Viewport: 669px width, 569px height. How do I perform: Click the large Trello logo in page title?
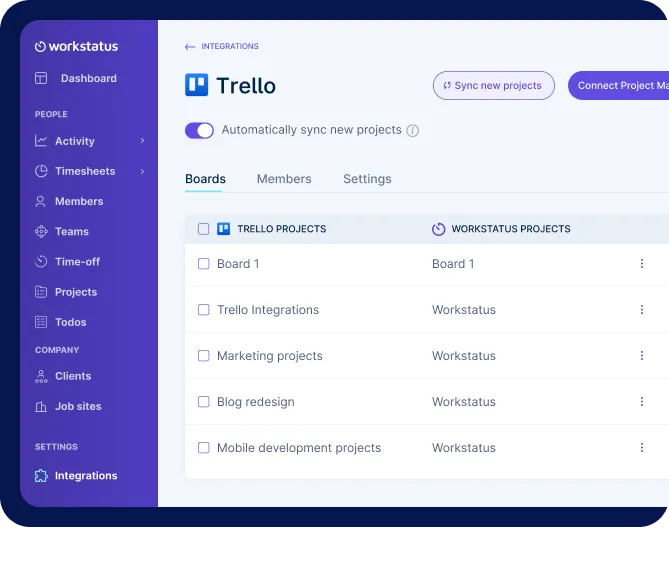(x=196, y=85)
